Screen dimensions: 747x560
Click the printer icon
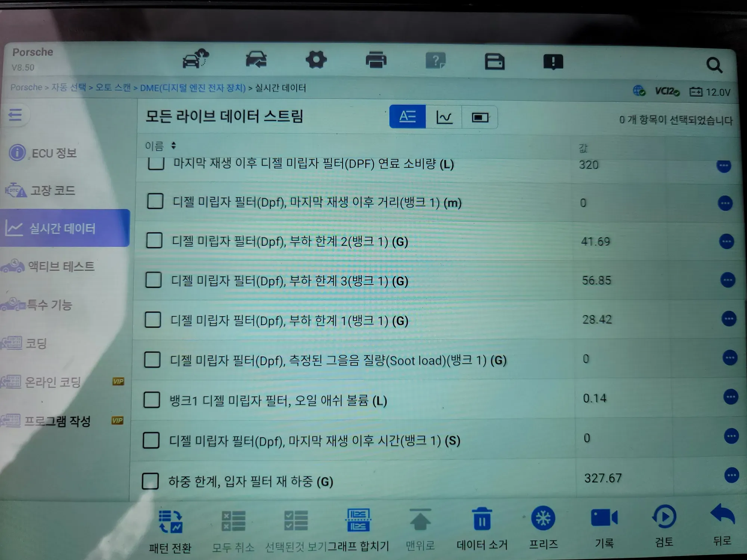tap(376, 60)
